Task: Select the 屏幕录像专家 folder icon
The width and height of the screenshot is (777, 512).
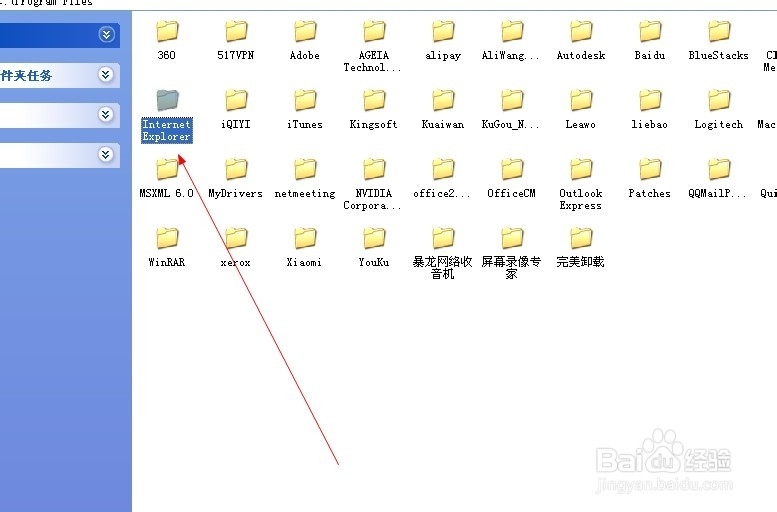Action: (511, 238)
